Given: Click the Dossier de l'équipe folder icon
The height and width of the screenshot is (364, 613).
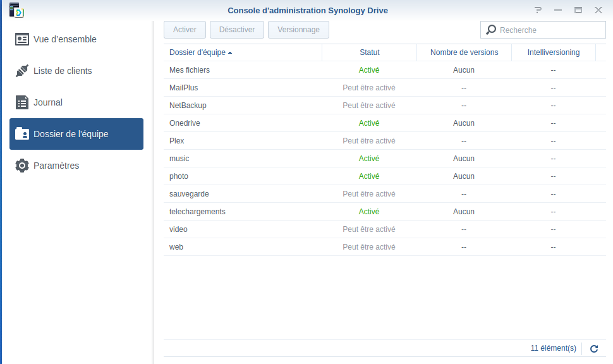Looking at the screenshot, I should click(x=22, y=134).
